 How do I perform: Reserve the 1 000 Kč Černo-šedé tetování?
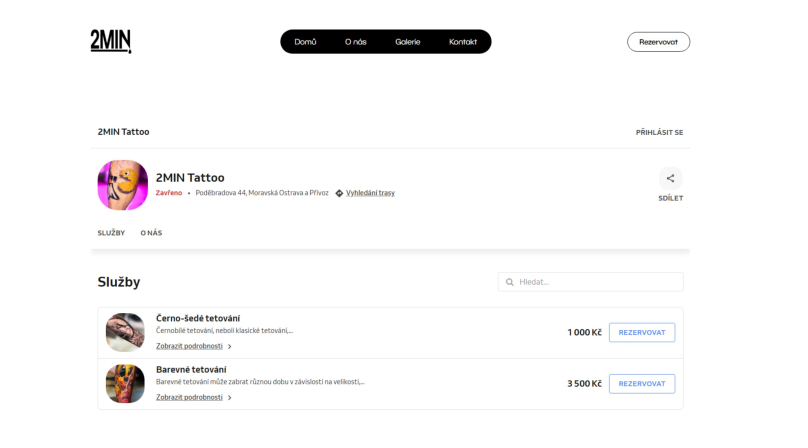pos(642,333)
